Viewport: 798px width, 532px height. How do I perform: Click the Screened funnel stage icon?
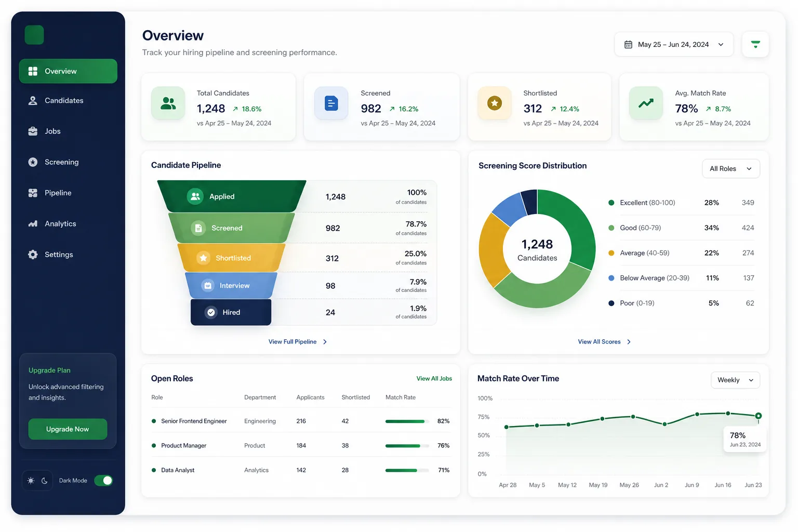(x=198, y=228)
